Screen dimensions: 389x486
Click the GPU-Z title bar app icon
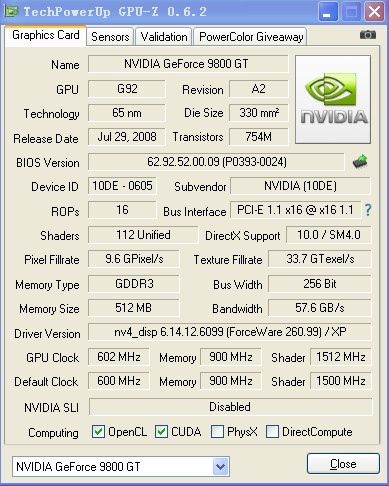[x=12, y=12]
